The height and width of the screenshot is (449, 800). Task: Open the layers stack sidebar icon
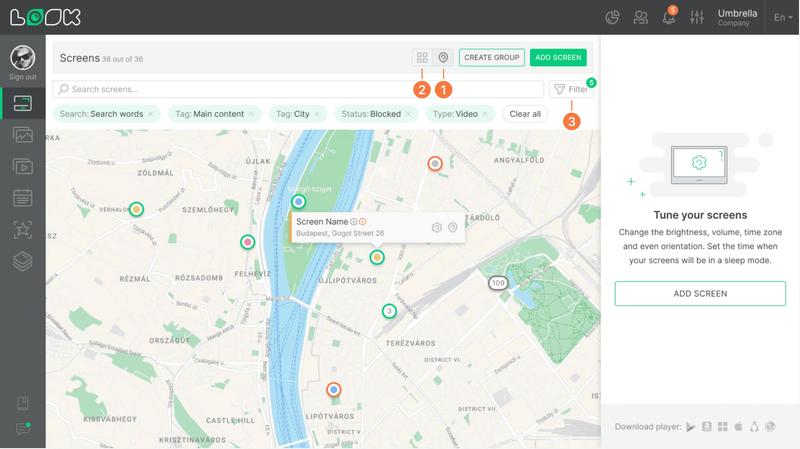pos(22,261)
